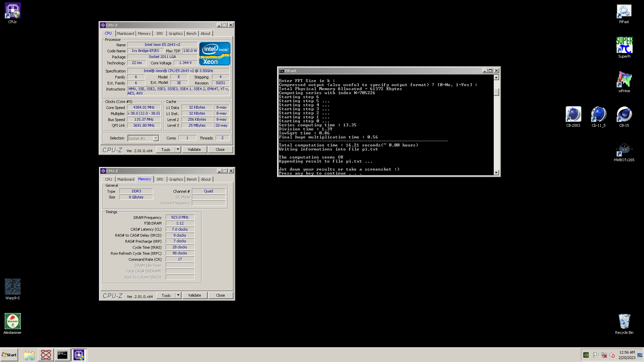Expand Tools dropdown arrow in bottom CPU-Z
The image size is (644, 362).
pos(178,295)
